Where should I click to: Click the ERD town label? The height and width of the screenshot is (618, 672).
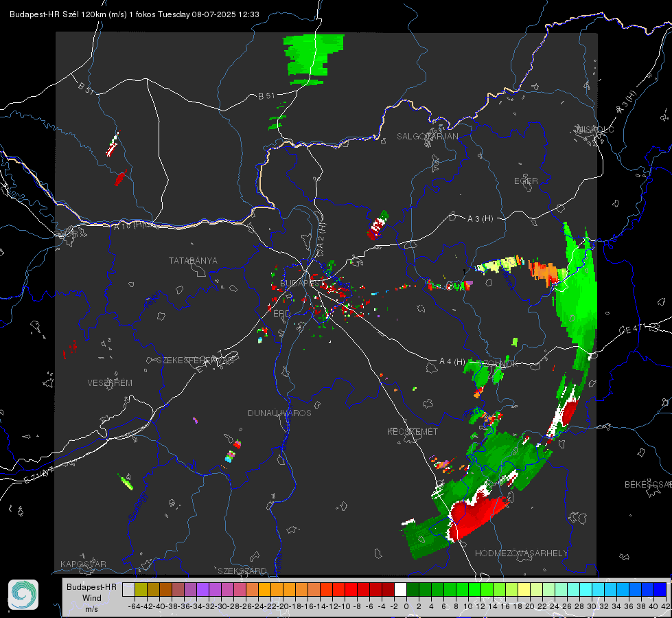click(281, 314)
